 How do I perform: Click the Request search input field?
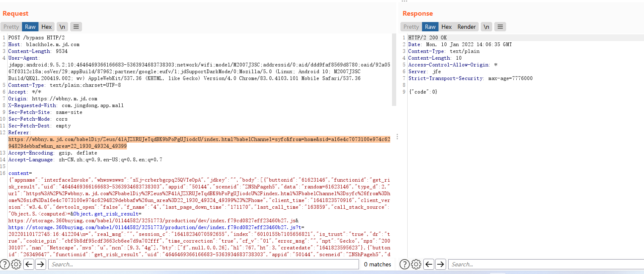click(x=203, y=264)
